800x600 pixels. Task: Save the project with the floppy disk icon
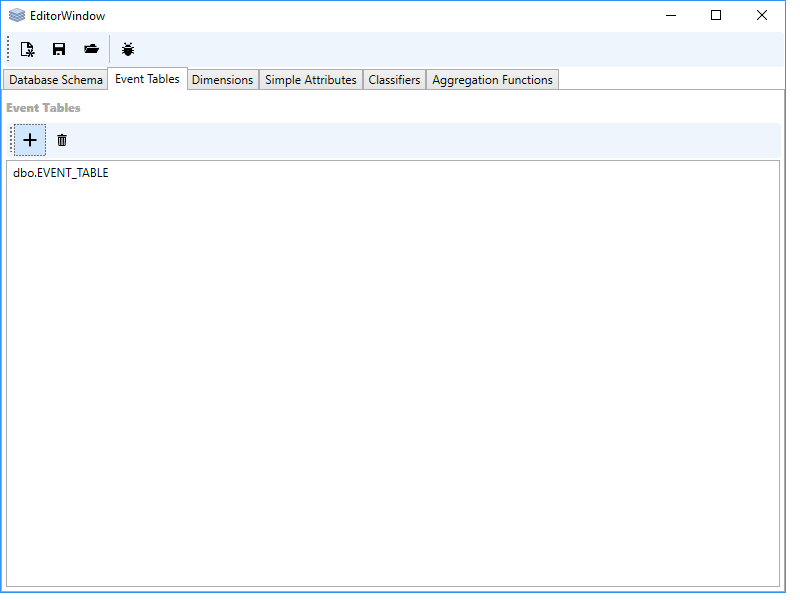pos(59,49)
